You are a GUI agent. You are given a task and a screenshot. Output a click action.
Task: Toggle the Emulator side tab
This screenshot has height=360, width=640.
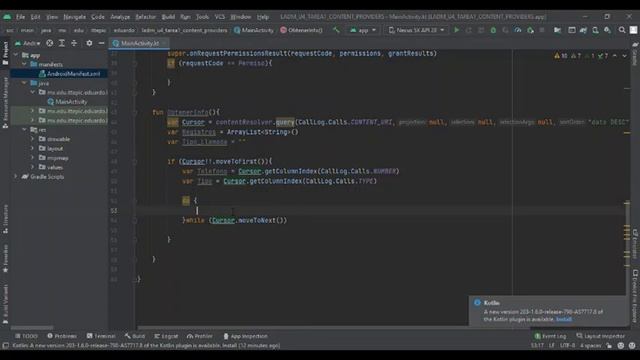point(635,244)
